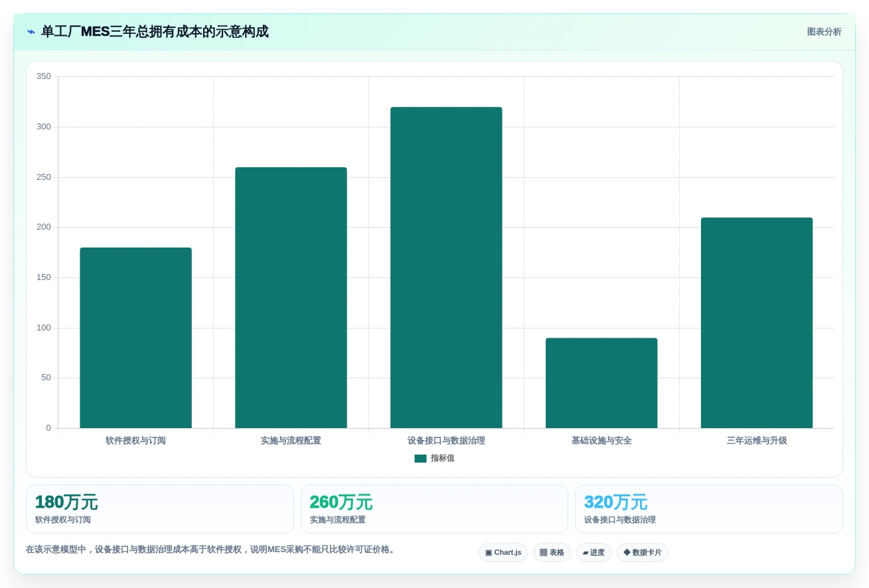Click the x-axis label 实施与流程配置
Image resolution: width=869 pixels, height=588 pixels.
pyautogui.click(x=291, y=441)
